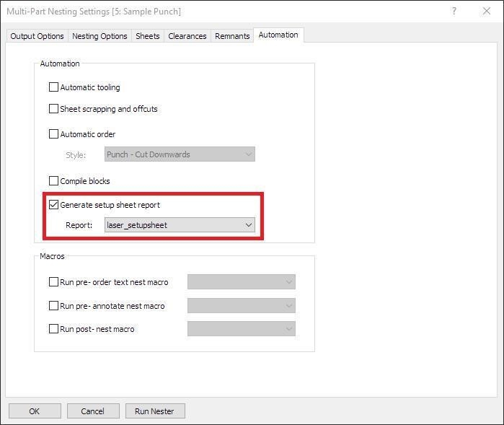The height and width of the screenshot is (425, 504).
Task: Toggle Sheet scrapping and offcuts checkbox
Action: pos(53,109)
